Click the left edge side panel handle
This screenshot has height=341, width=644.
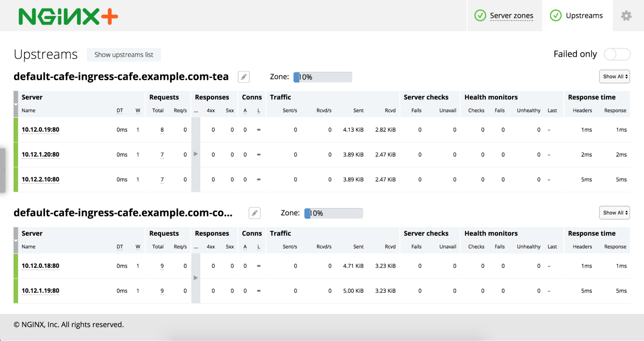click(x=3, y=170)
